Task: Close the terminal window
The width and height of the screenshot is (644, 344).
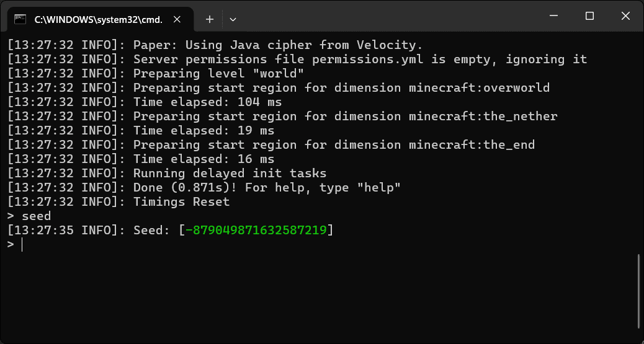Action: pos(625,16)
